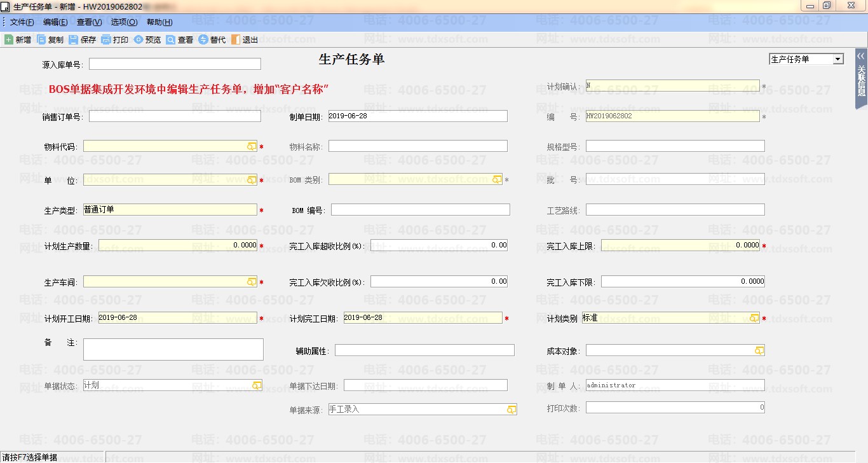
Task: Click the 辅助属性 input field
Action: point(424,350)
